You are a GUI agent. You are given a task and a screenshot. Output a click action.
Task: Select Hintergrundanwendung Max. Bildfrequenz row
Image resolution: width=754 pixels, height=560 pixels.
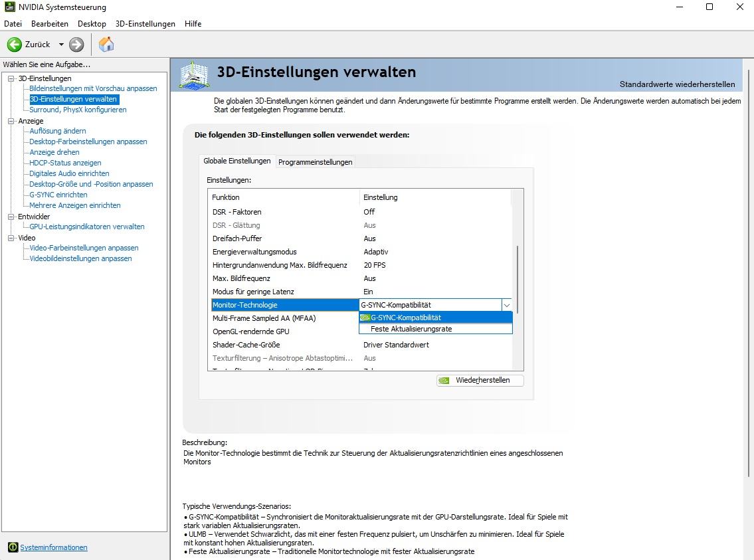coord(361,265)
